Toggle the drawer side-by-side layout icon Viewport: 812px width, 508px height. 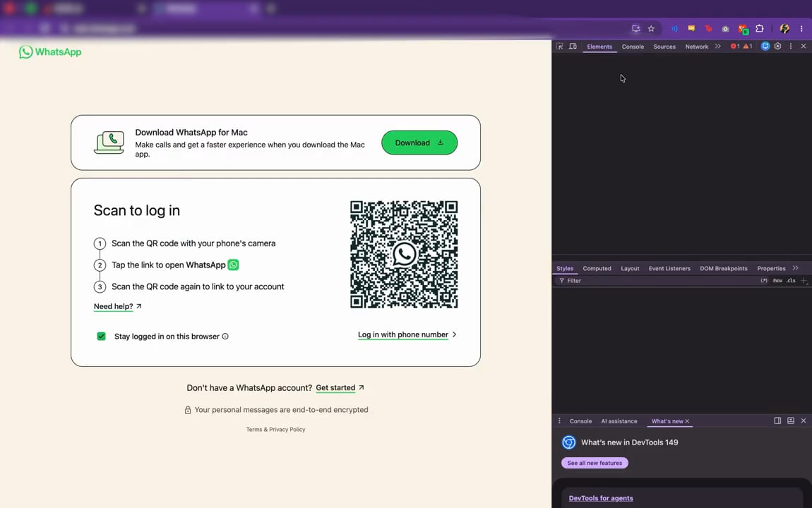(x=777, y=421)
